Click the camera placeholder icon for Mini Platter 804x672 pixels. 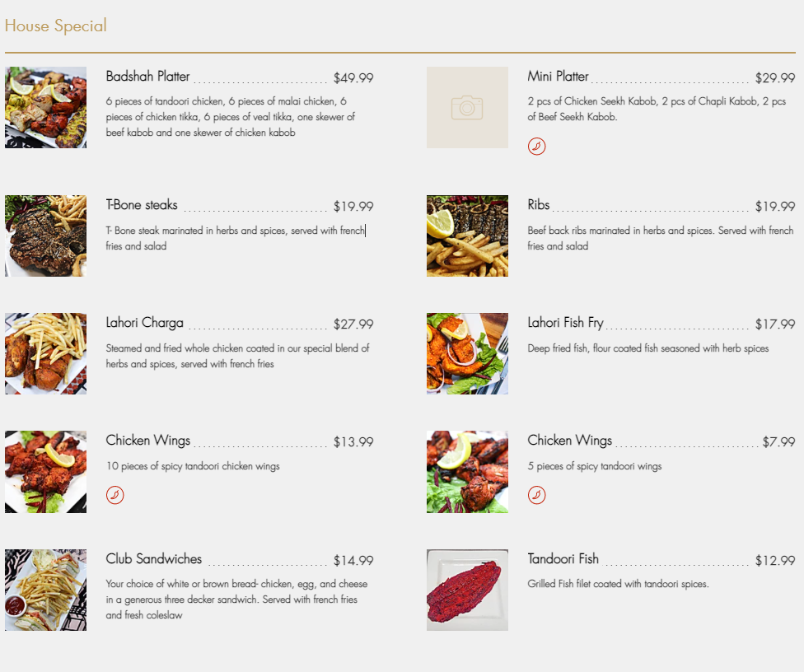[467, 107]
